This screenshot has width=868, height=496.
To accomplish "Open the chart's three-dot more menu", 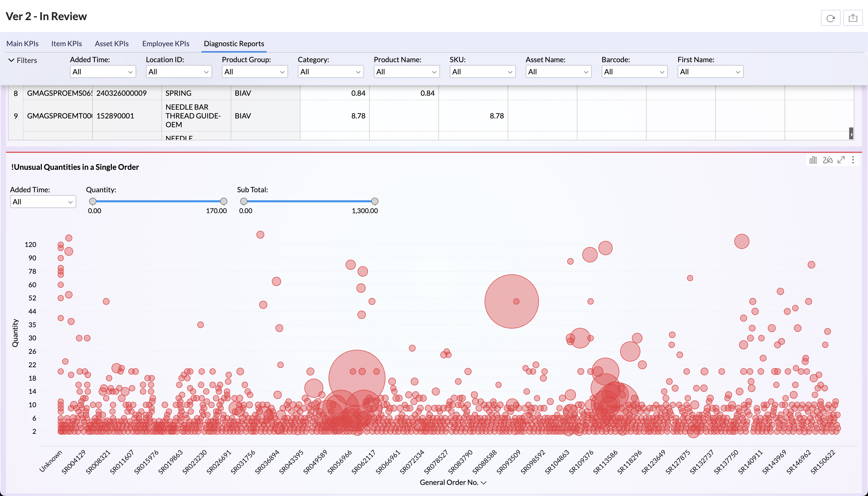I will 853,160.
